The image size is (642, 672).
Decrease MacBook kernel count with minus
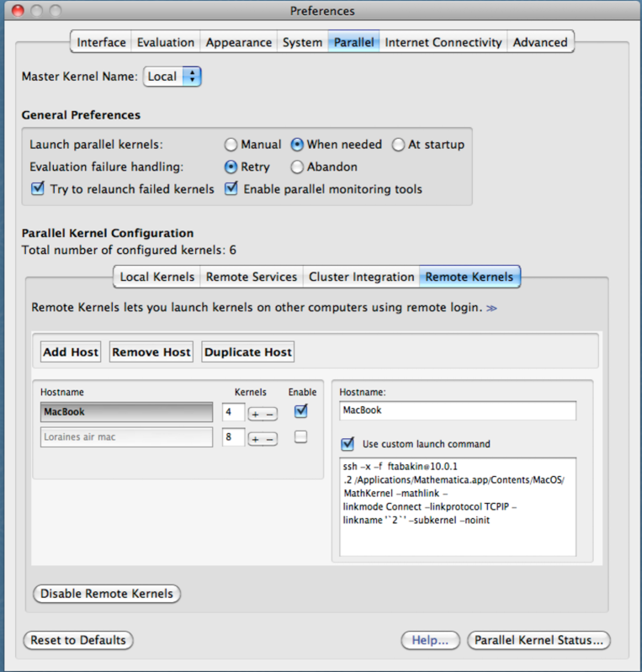click(269, 413)
